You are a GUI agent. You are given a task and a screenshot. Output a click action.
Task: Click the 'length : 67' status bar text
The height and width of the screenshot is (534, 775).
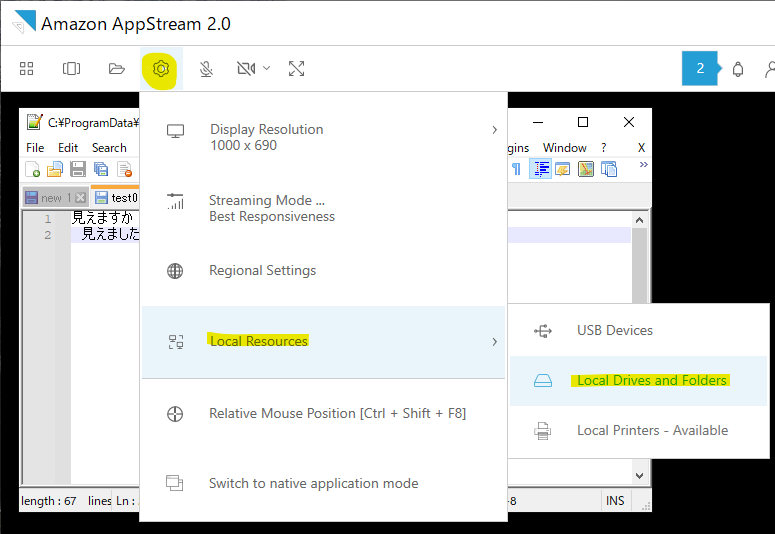coord(48,501)
